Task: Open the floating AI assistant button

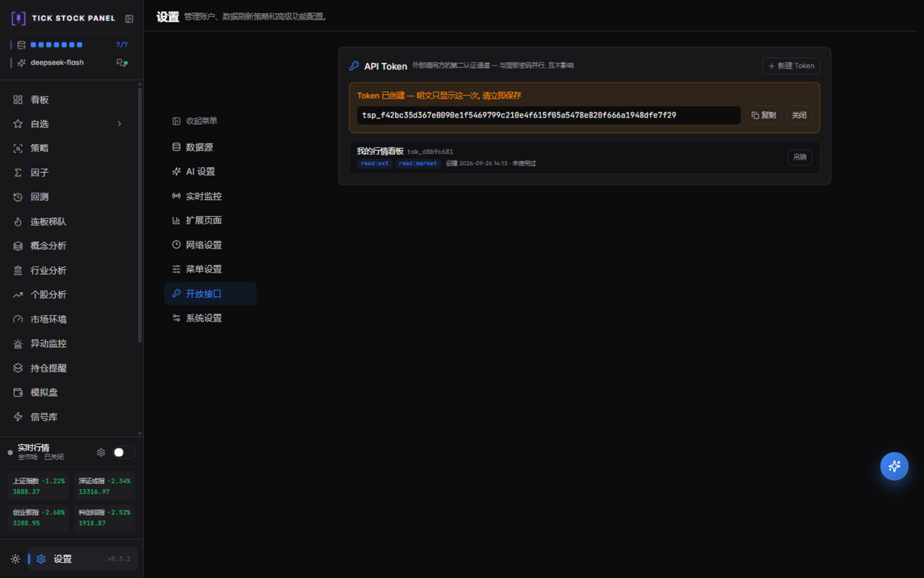Action: tap(894, 466)
